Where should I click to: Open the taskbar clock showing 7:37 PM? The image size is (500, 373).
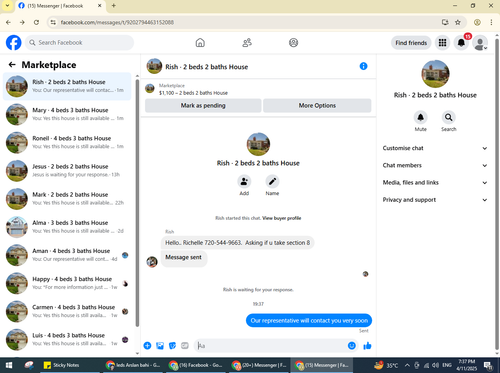click(467, 365)
